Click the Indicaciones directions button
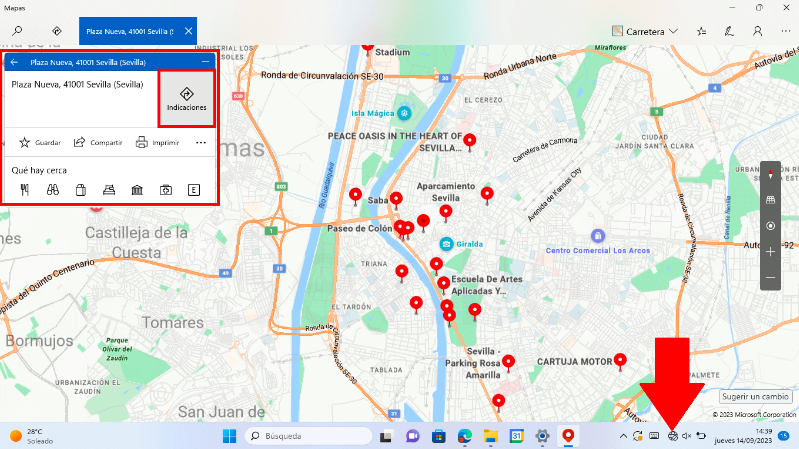This screenshot has width=799, height=449. point(187,99)
